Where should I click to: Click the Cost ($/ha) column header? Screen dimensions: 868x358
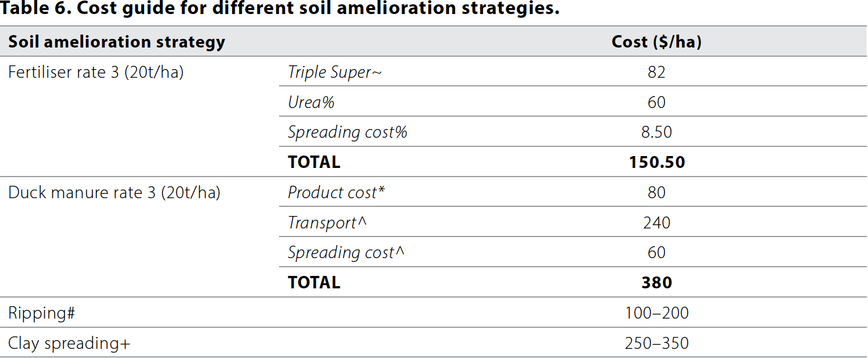pyautogui.click(x=656, y=42)
